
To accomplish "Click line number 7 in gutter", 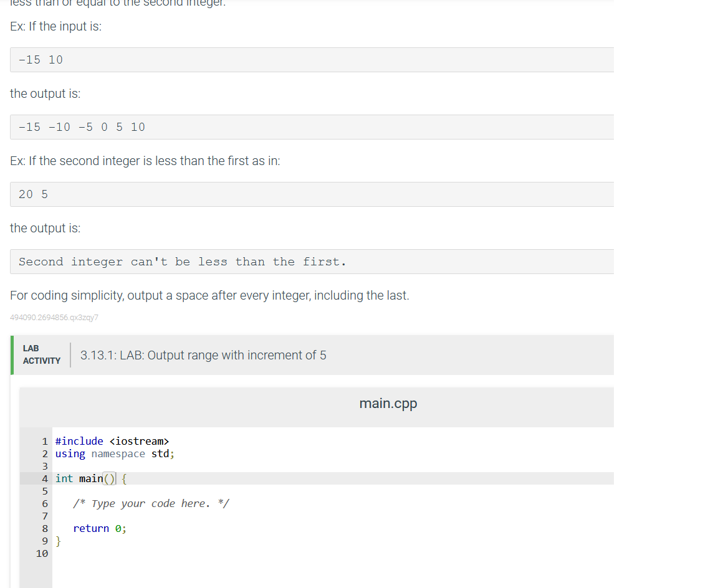I will click(45, 516).
